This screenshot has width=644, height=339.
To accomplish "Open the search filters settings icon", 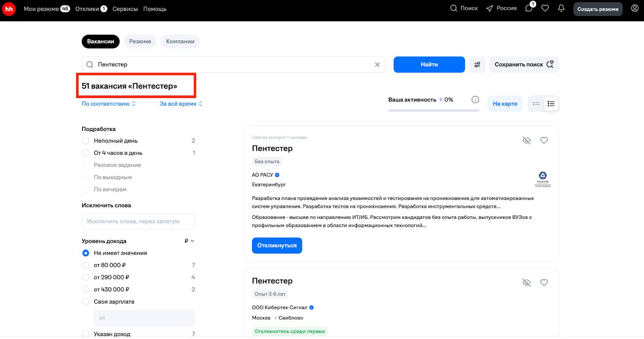I will pos(477,64).
